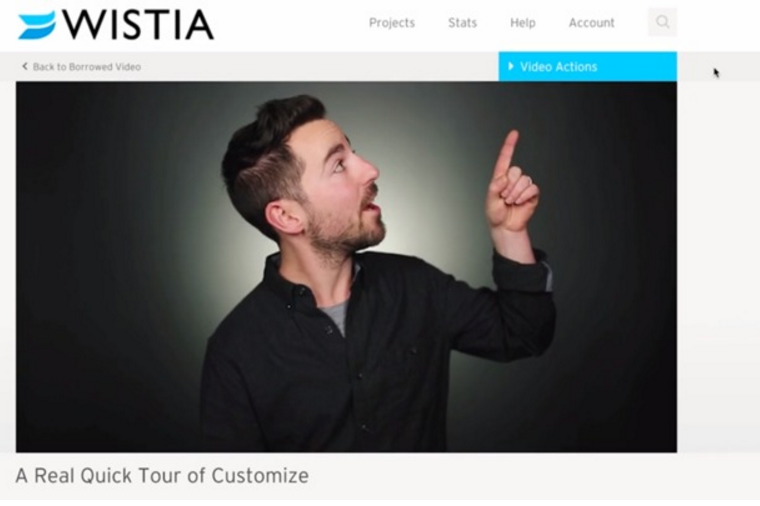Open the search magnifier icon
Image resolution: width=760 pixels, height=506 pixels.
662,22
